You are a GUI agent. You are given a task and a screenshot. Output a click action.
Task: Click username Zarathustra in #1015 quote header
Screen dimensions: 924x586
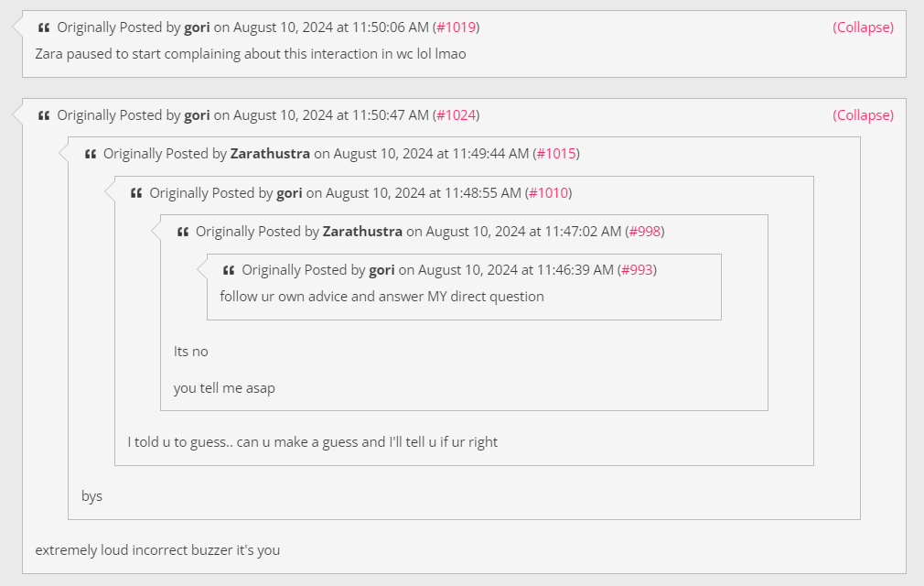click(270, 154)
